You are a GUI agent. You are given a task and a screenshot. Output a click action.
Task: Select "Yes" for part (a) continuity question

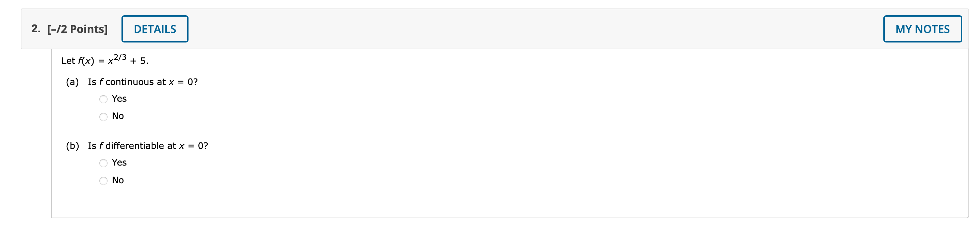tap(103, 99)
